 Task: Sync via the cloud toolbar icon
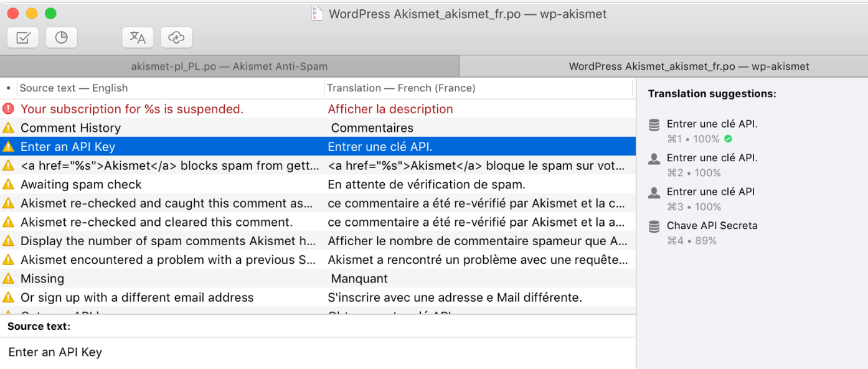tap(176, 37)
